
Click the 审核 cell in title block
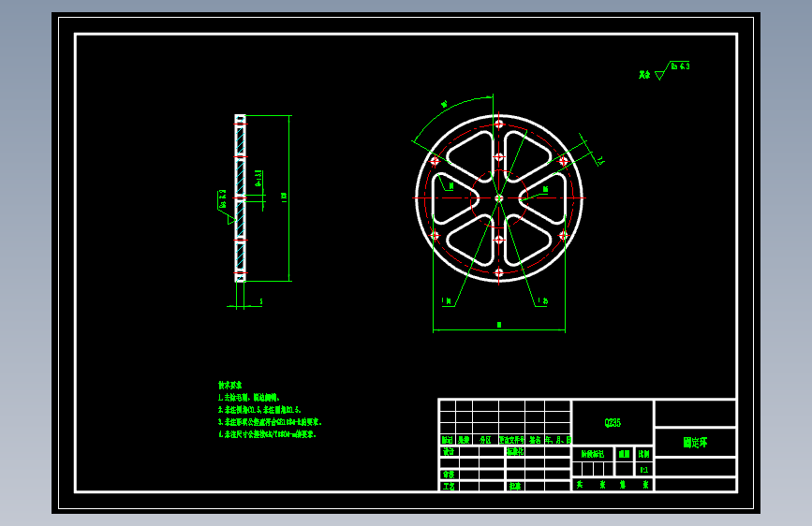coord(449,475)
